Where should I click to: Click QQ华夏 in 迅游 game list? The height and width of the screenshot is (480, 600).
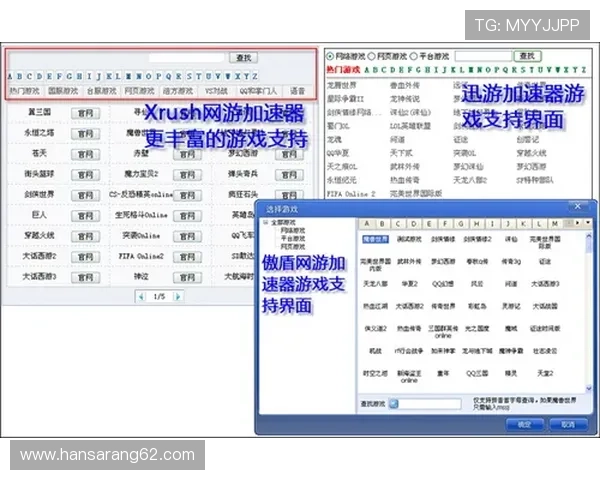click(338, 153)
